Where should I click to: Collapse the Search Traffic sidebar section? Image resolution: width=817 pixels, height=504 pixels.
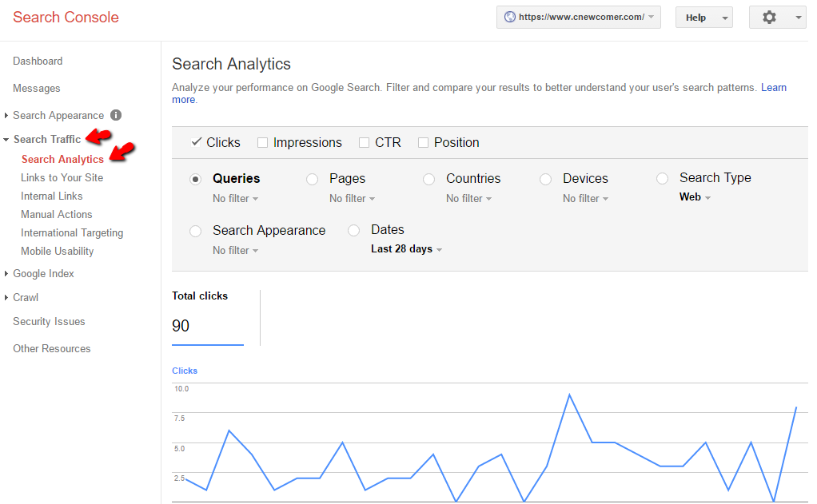(x=6, y=140)
